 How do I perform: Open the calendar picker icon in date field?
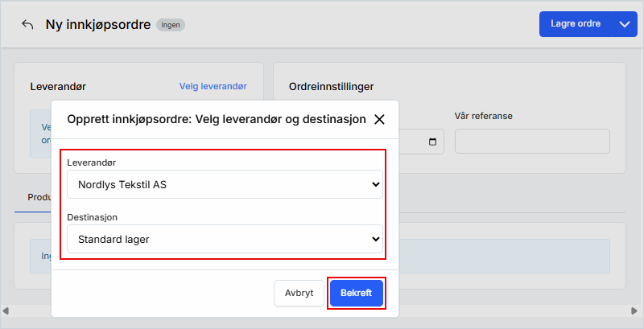point(432,142)
